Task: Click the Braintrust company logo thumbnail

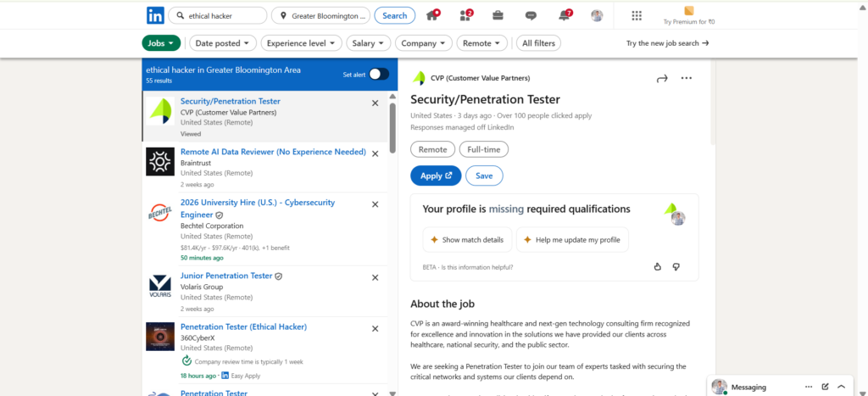Action: (160, 162)
